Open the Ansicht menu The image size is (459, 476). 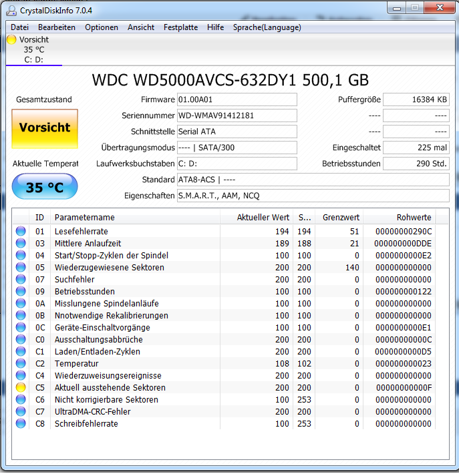[x=141, y=27]
